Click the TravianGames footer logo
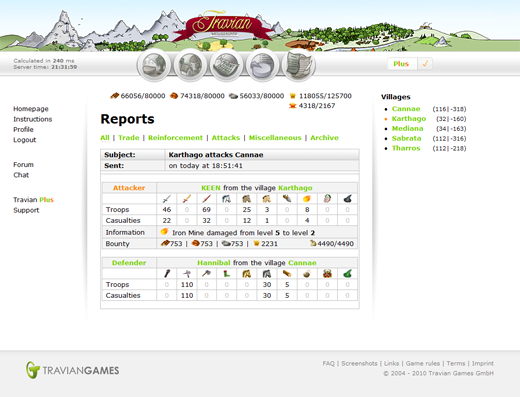The height and width of the screenshot is (397, 520). pyautogui.click(x=72, y=370)
